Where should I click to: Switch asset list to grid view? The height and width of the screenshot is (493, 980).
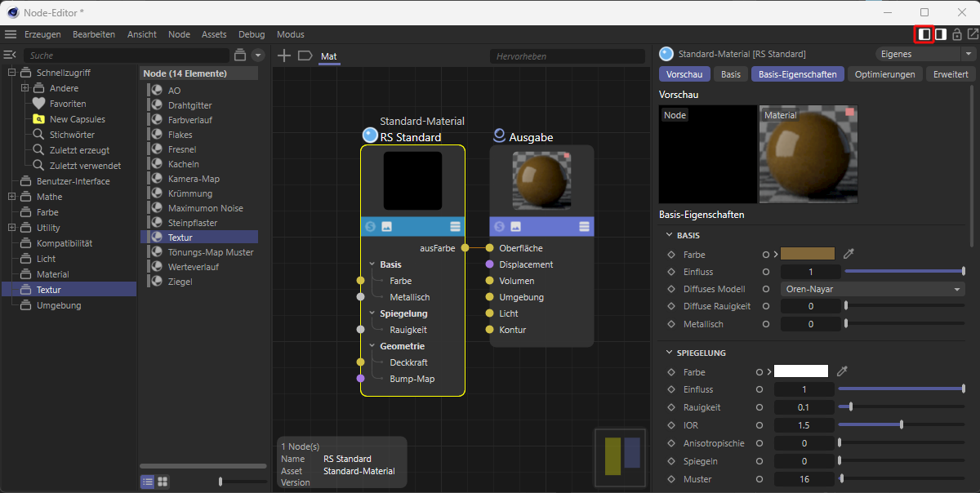[x=163, y=482]
